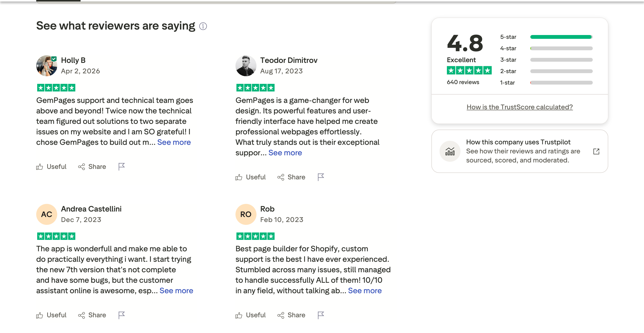Open How is the TrustScore calculated link

(x=519, y=107)
